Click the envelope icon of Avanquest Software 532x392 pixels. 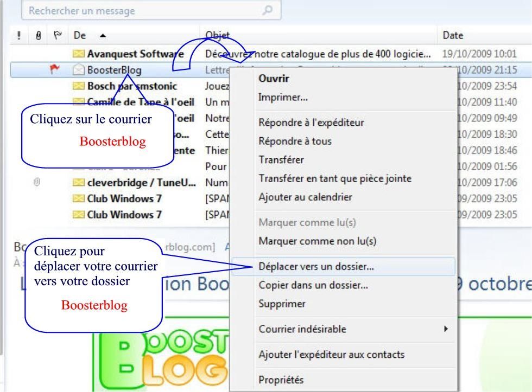pos(79,54)
